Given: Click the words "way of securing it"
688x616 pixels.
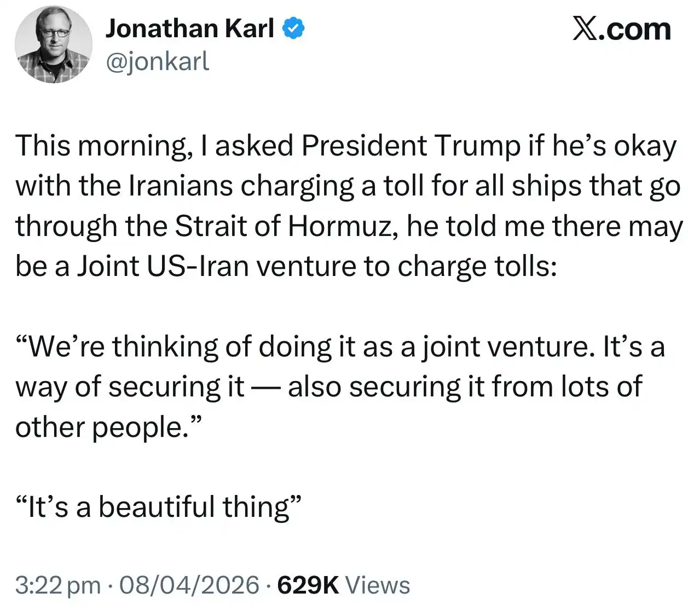Looking at the screenshot, I should tap(130, 387).
